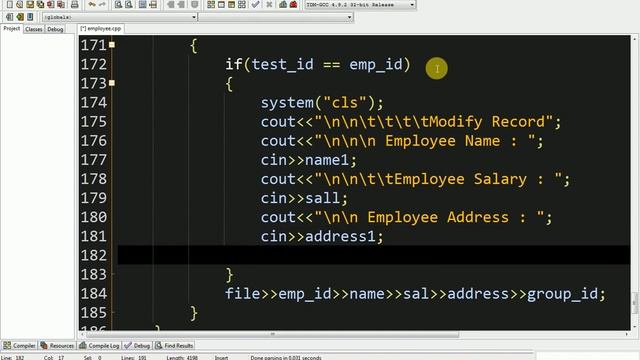
Task: Click the 'cin>>name1;' code on line 177
Action: point(309,160)
